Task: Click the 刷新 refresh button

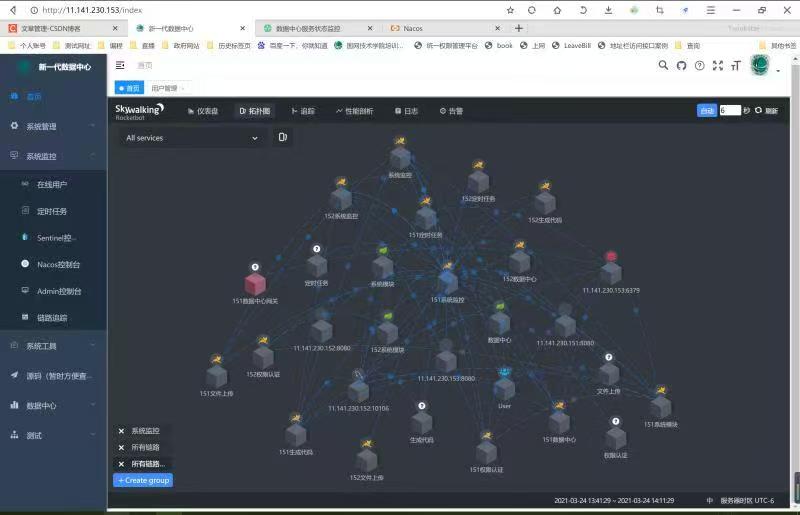Action: point(766,111)
